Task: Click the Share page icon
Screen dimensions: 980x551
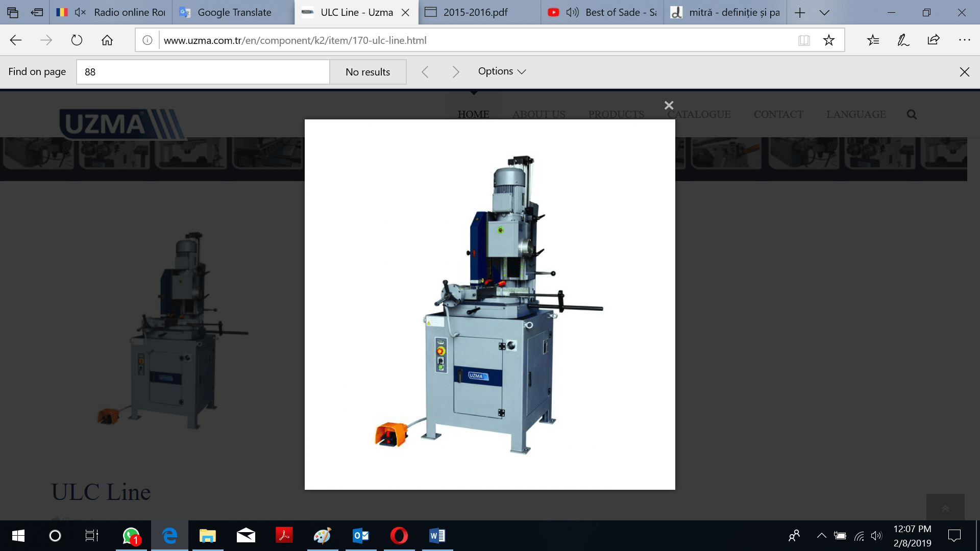Action: pyautogui.click(x=934, y=40)
